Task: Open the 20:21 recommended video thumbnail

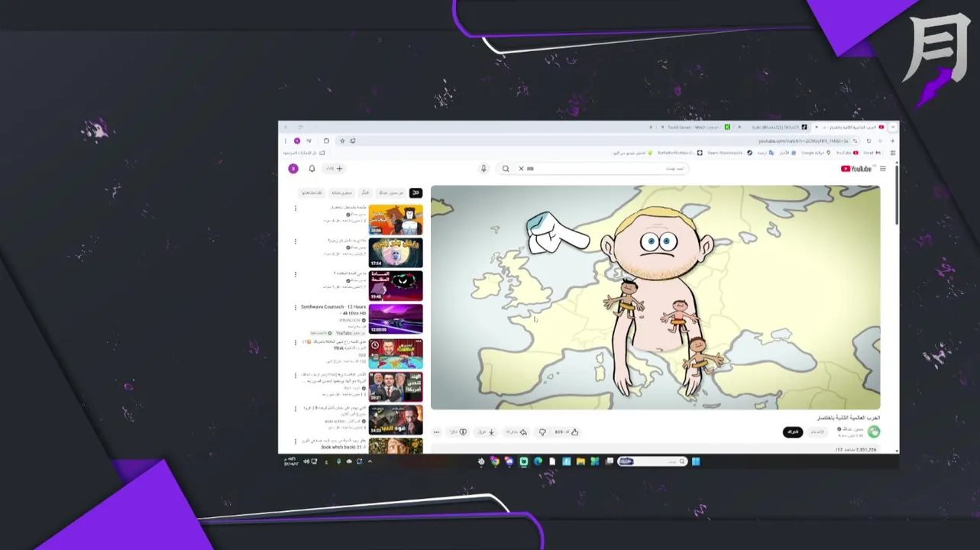Action: click(396, 387)
